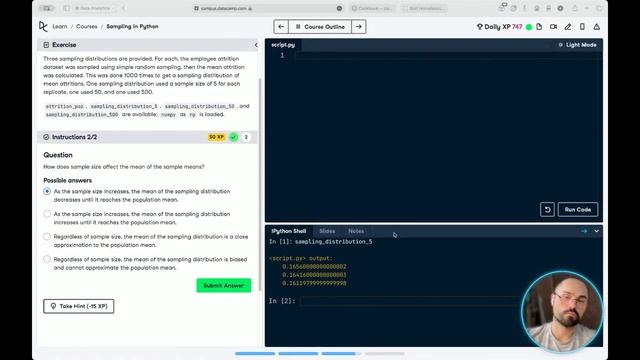Select answer 'decreases until it reaches the population mean'
The width and height of the screenshot is (640, 360).
(x=47, y=191)
